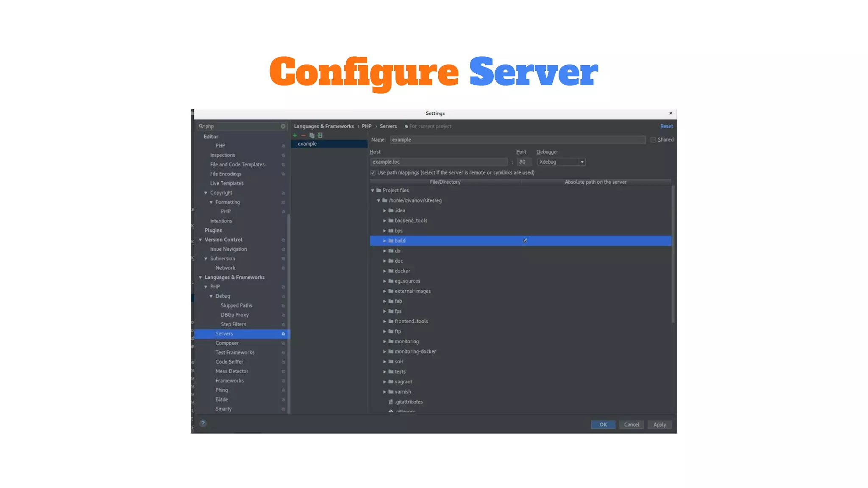Collapse the /home/izivanov/sites/eg node
Image resolution: width=868 pixels, height=488 pixels.
(x=378, y=201)
